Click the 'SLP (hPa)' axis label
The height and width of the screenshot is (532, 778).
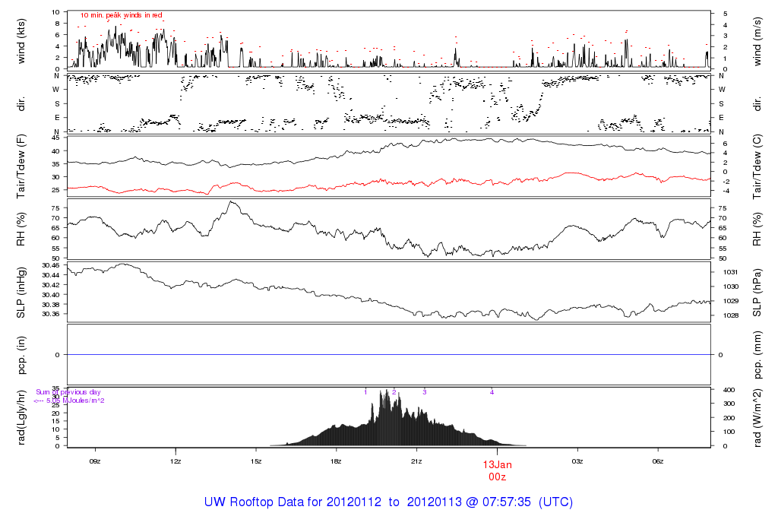757,293
